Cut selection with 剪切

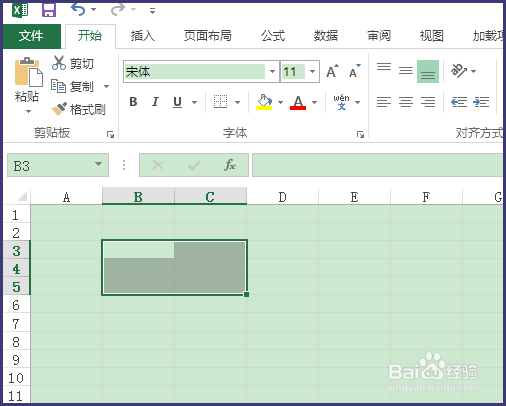click(x=73, y=63)
